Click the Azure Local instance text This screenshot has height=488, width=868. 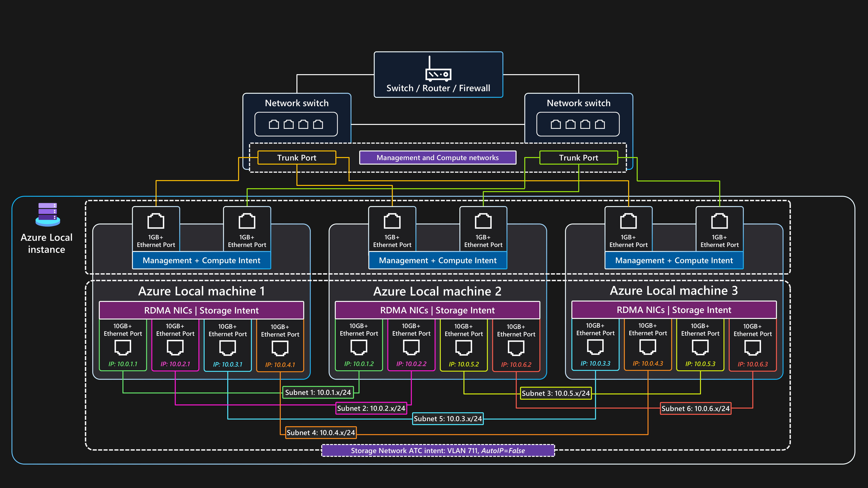[46, 243]
